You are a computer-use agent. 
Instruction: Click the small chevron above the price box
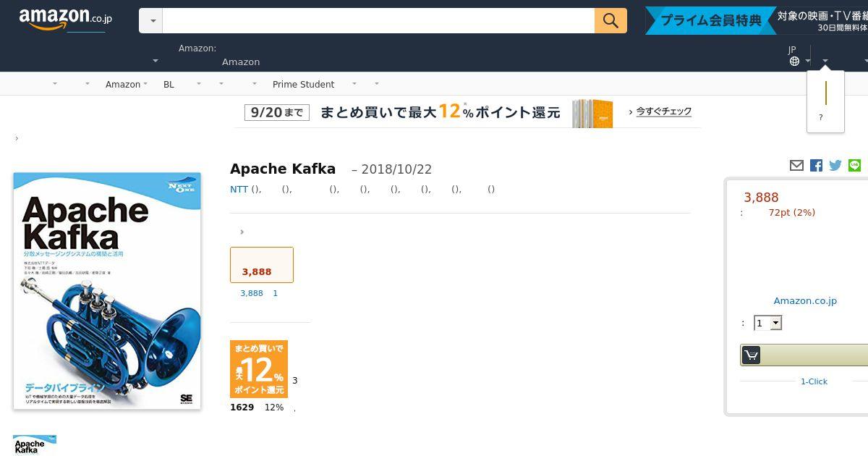[242, 232]
